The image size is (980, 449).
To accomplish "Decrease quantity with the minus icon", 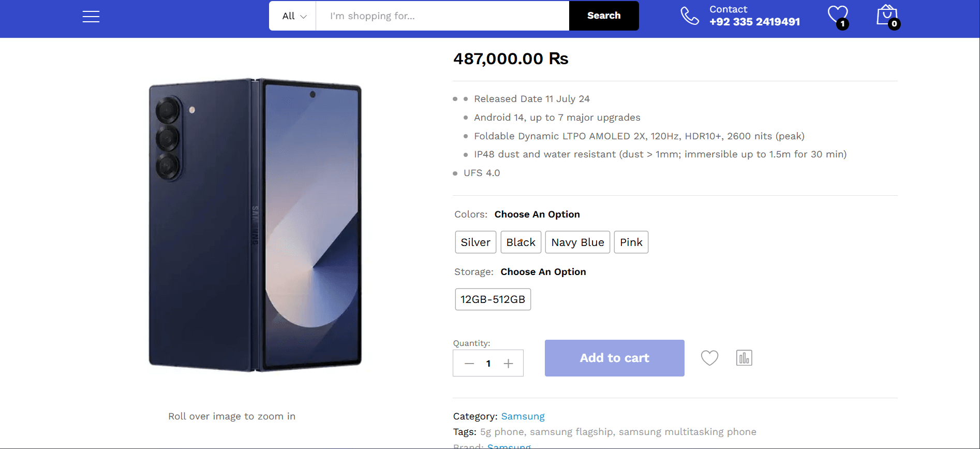I will (x=469, y=364).
